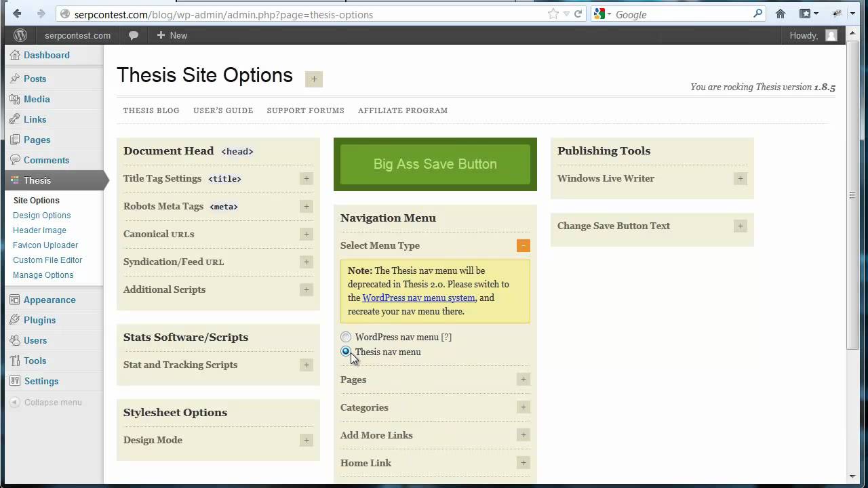This screenshot has width=868, height=488.
Task: Click the search magnifier in Google box
Action: [x=757, y=14]
